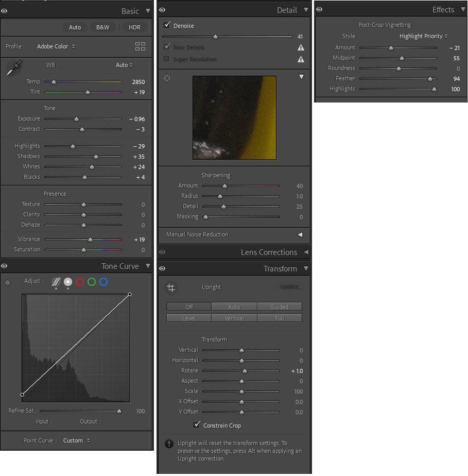Screen dimensions: 468x476
Task: Collapse the Detail panel triangle
Action: point(306,10)
